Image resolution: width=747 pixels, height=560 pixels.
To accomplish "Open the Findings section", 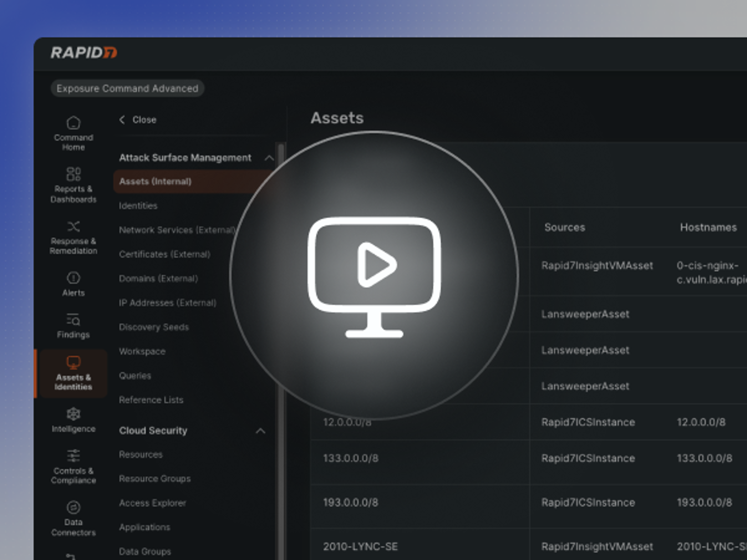I will 73,326.
